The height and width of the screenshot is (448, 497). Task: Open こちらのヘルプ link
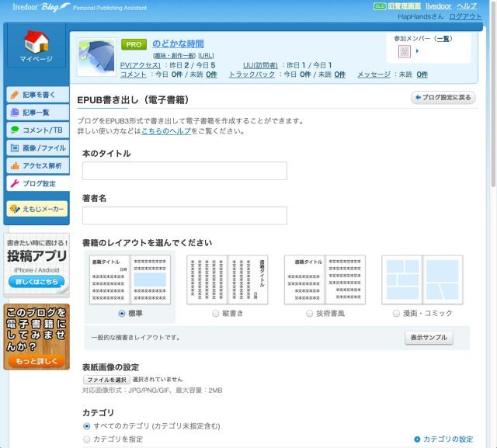tap(166, 131)
